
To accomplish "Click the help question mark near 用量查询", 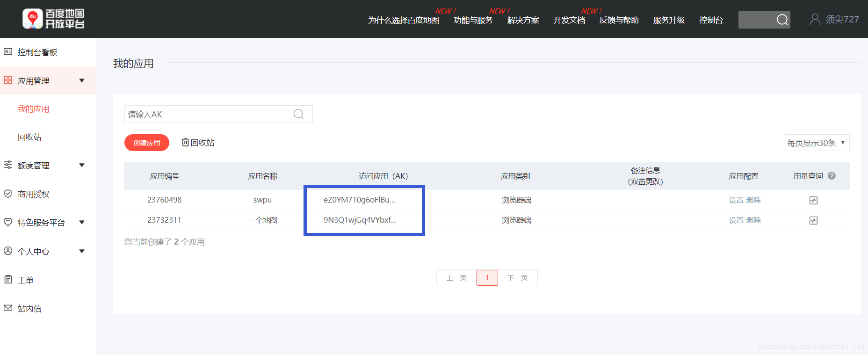I will pos(832,176).
